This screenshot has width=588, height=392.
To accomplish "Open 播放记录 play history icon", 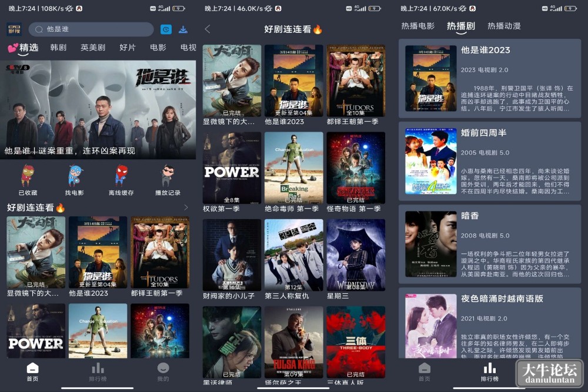I will point(168,180).
